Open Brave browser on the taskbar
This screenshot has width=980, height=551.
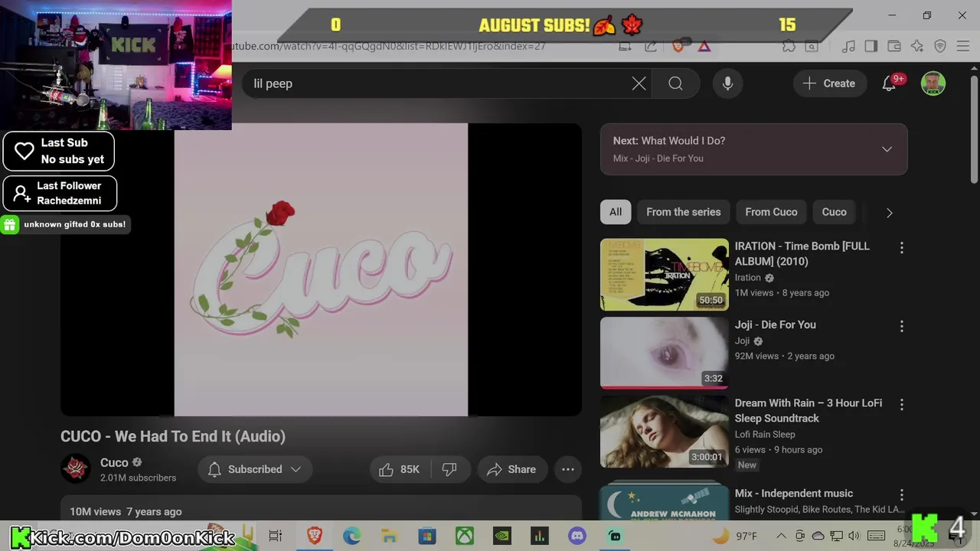tap(315, 536)
